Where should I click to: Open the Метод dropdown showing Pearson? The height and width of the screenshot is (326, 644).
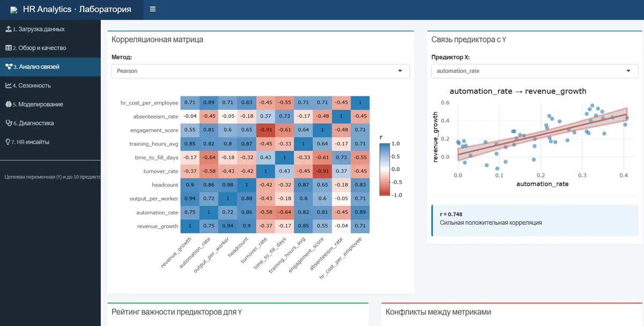tap(260, 71)
